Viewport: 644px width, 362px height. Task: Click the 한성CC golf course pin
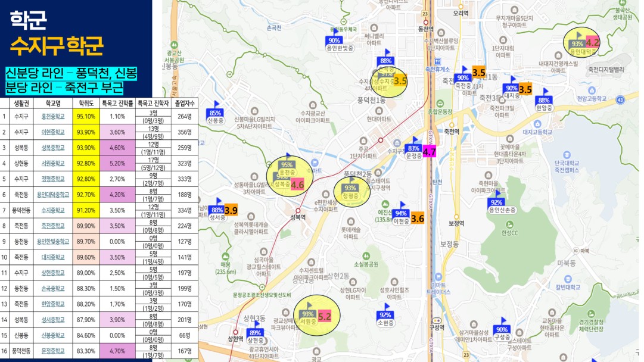510,224
